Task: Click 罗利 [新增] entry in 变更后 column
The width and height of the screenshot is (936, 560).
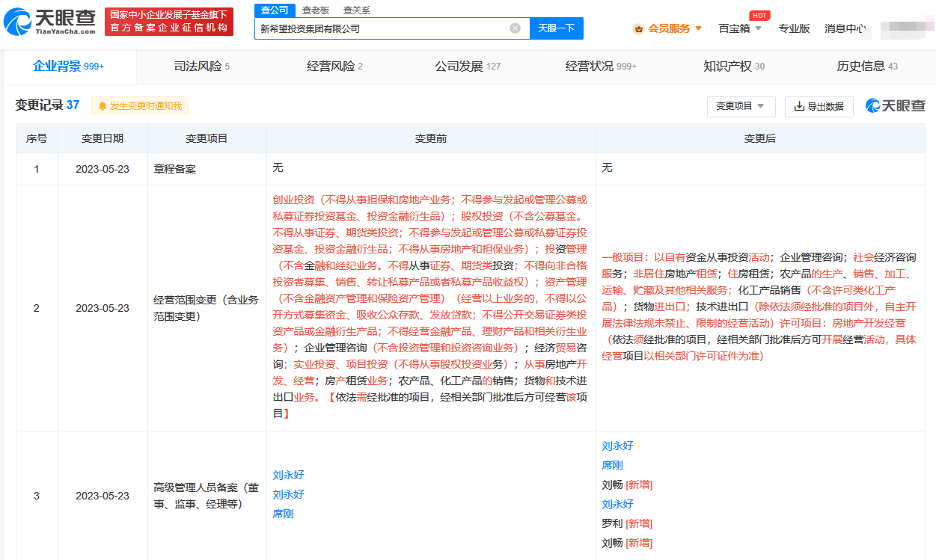Action: tap(627, 523)
